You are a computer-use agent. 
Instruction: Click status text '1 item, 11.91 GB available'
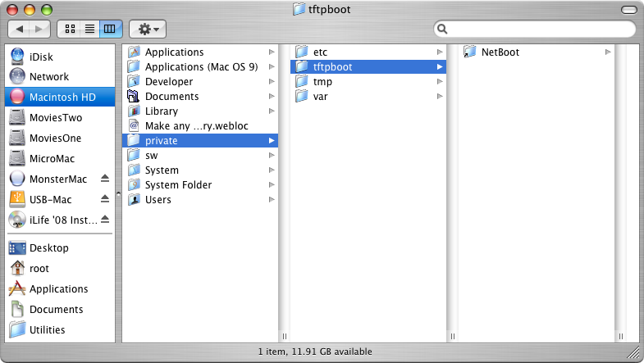pos(315,352)
